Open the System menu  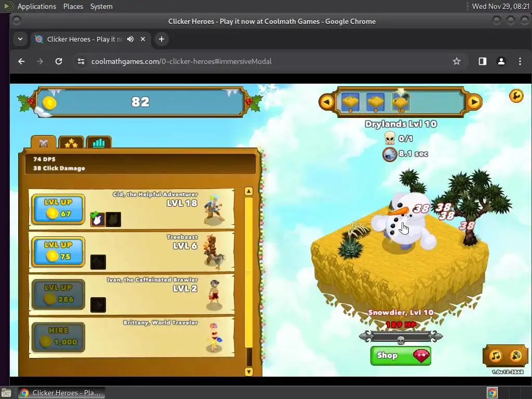pyautogui.click(x=101, y=6)
